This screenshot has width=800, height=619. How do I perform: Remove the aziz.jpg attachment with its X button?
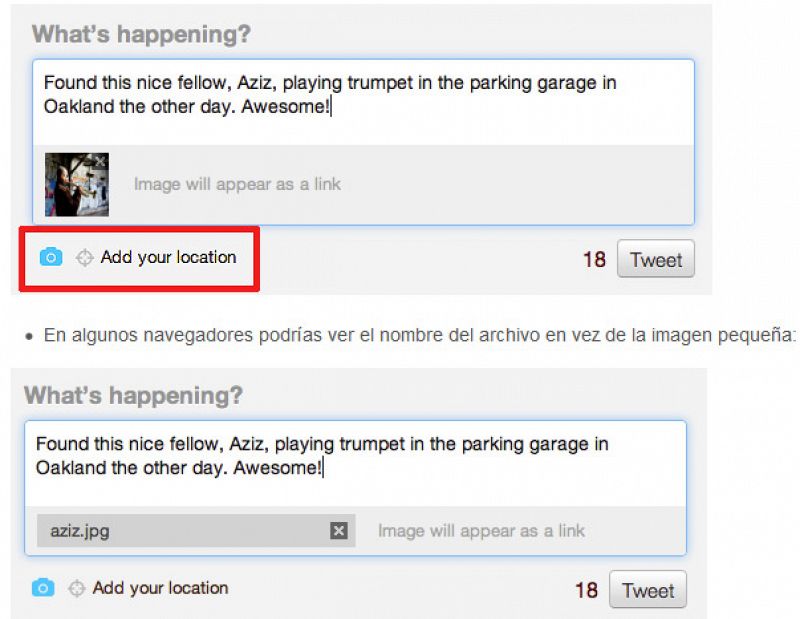coord(339,531)
